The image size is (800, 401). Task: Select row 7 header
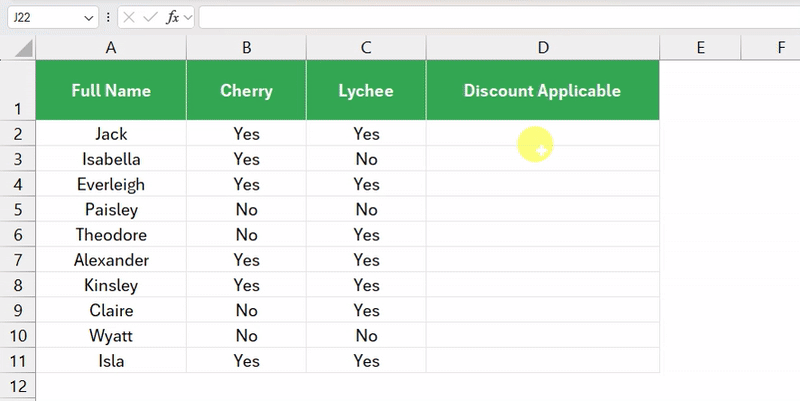pos(18,260)
